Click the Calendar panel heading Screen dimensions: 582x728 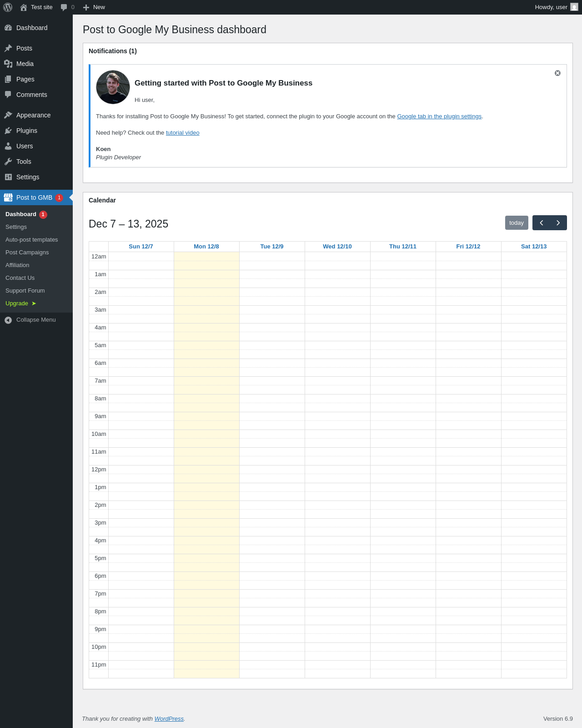(102, 200)
